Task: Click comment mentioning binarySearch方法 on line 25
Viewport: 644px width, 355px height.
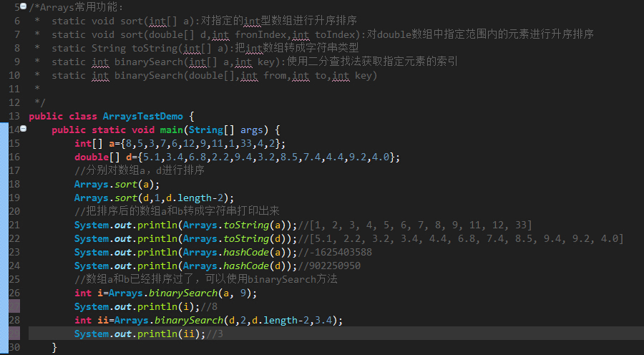Action: (x=206, y=279)
